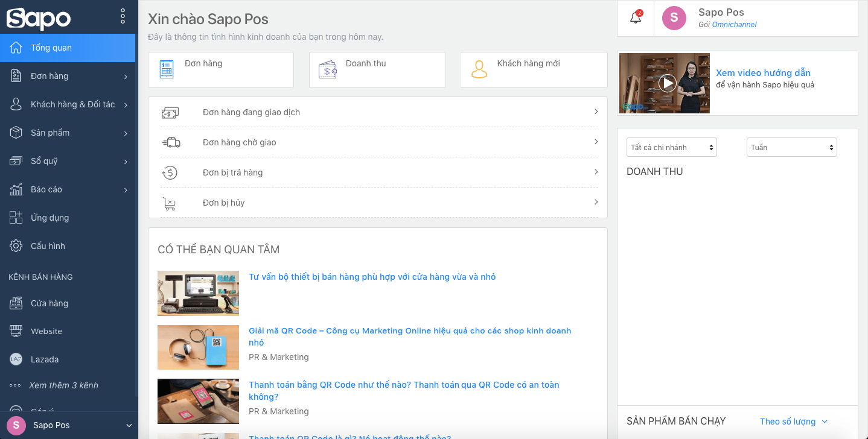
Task: Click the Cửa hàng store icon
Action: pos(16,303)
